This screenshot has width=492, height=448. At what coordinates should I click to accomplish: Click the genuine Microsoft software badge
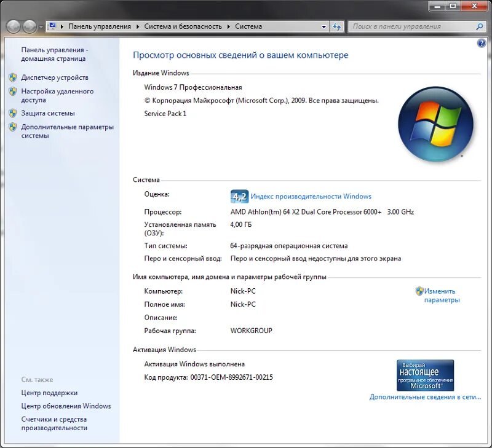pyautogui.click(x=425, y=375)
